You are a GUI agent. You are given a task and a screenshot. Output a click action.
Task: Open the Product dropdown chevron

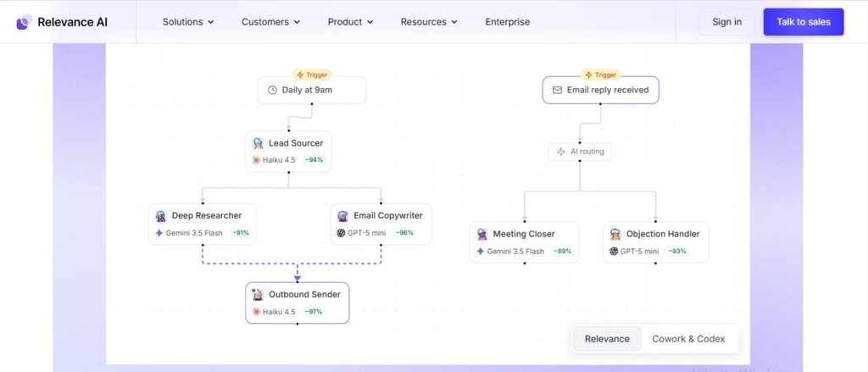click(370, 22)
